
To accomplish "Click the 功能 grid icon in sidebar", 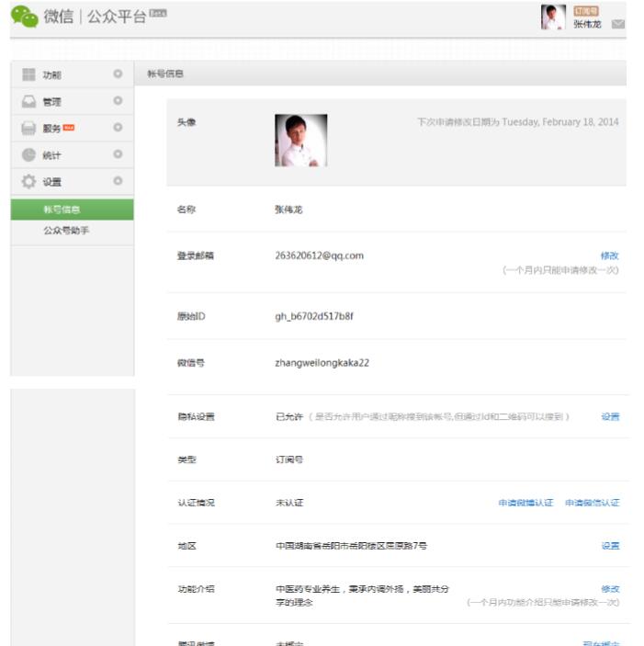I will coord(28,74).
